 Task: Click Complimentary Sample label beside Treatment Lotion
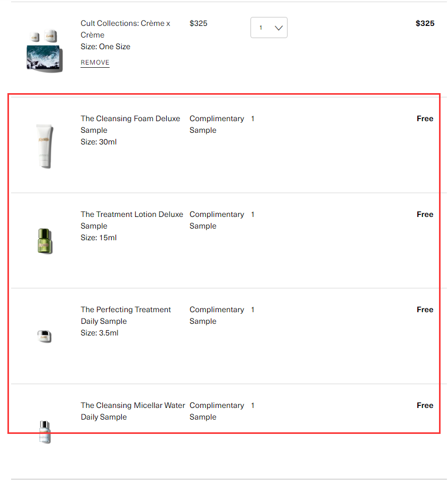(217, 220)
